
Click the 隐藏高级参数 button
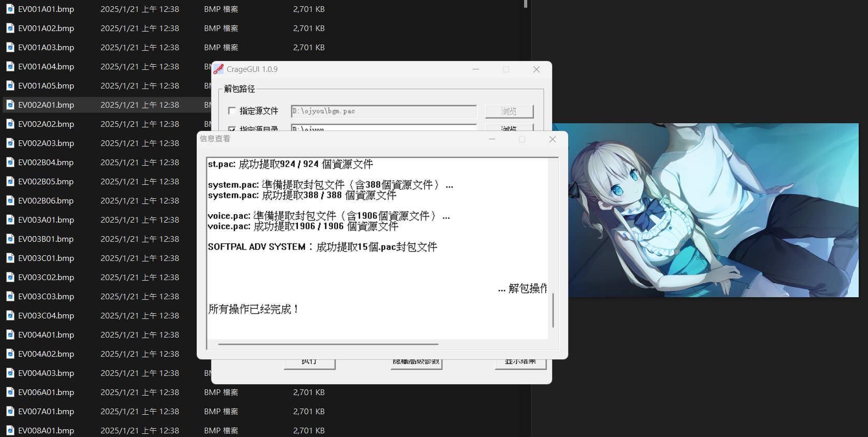coord(416,363)
